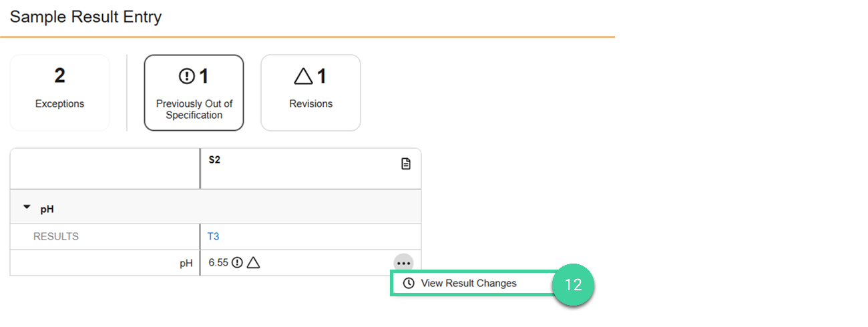868x327 pixels.
Task: Click the triangle icon in the Revisions card
Action: 303,77
